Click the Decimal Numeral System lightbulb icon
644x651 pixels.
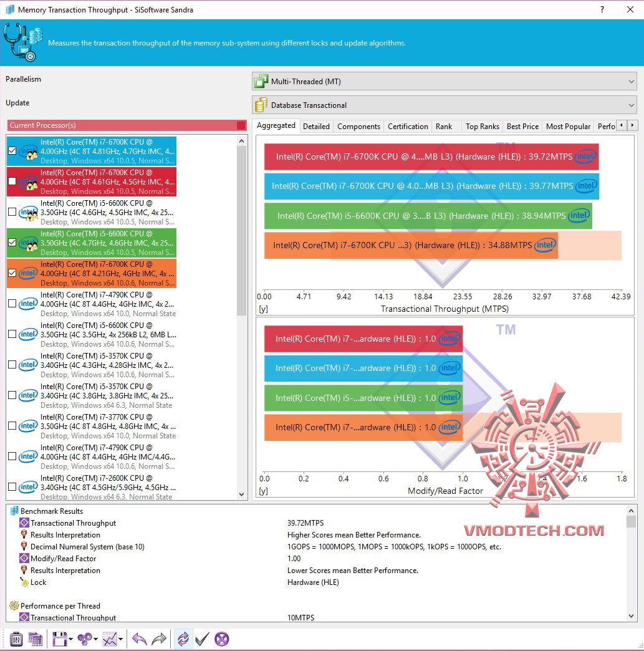pos(24,546)
